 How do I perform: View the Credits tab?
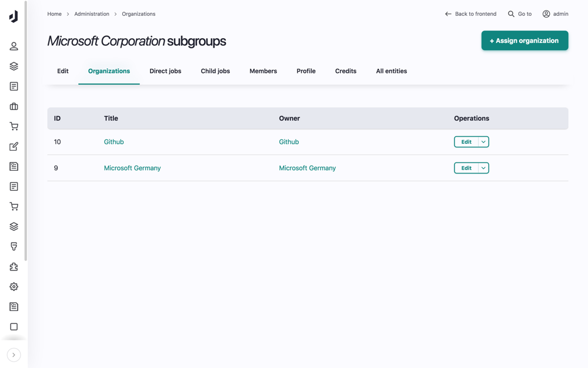point(346,71)
